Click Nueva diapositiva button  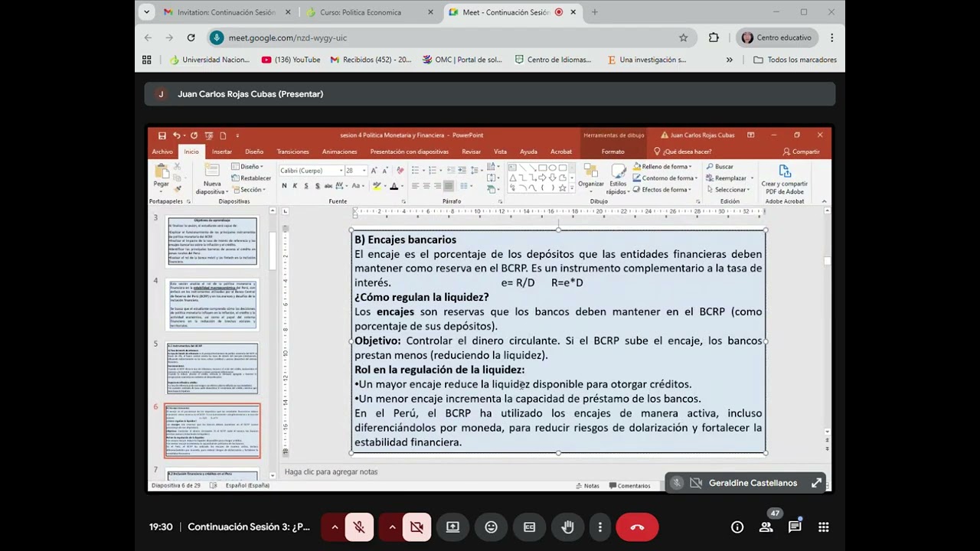point(211,180)
